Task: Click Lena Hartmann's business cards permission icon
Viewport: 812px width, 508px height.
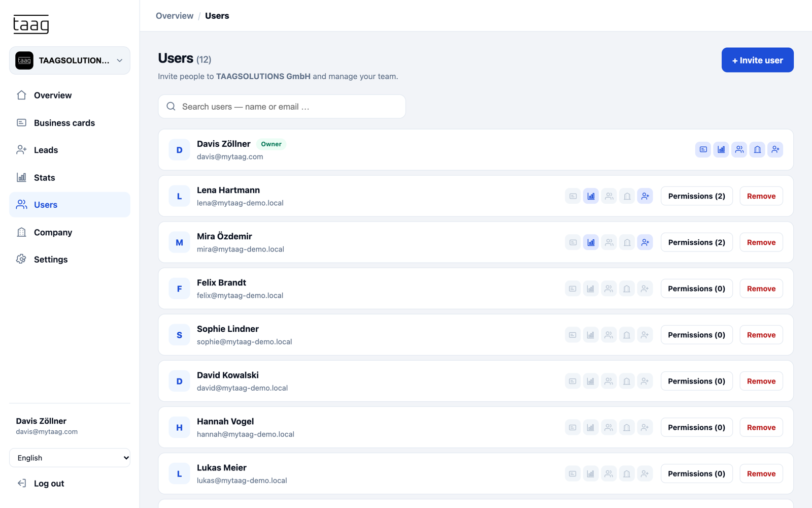Action: click(573, 196)
